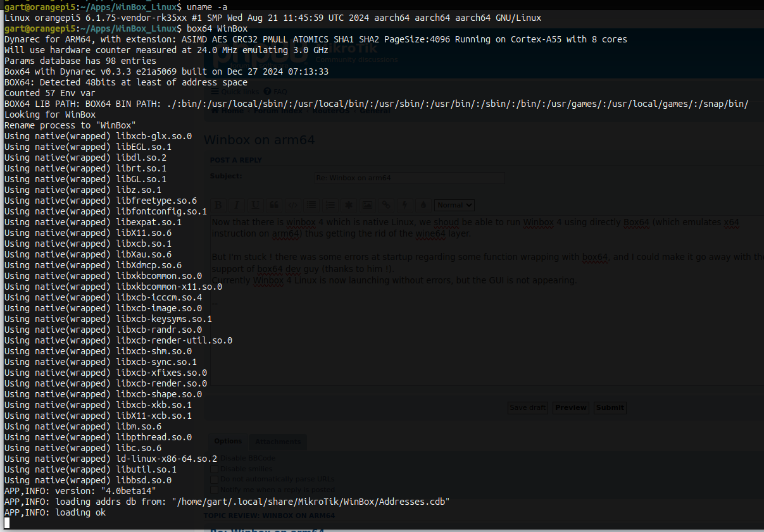Insert a list item asterisk in the reply
Screen dimensions: 764x532
pyautogui.click(x=348, y=205)
